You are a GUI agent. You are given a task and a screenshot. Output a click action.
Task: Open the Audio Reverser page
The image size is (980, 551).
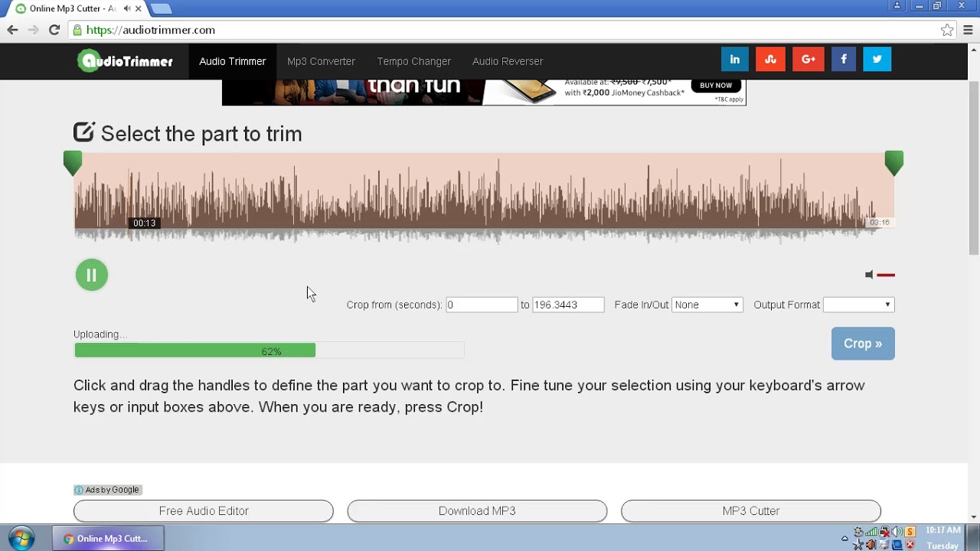508,61
